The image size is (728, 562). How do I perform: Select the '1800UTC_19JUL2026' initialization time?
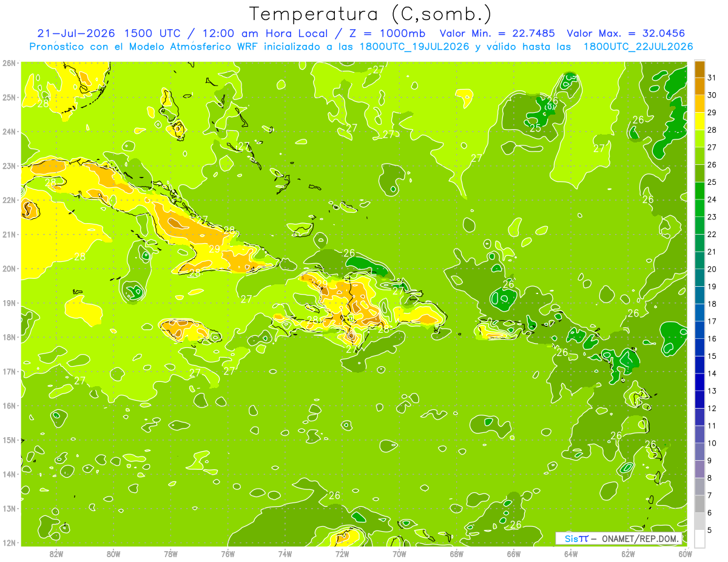414,46
